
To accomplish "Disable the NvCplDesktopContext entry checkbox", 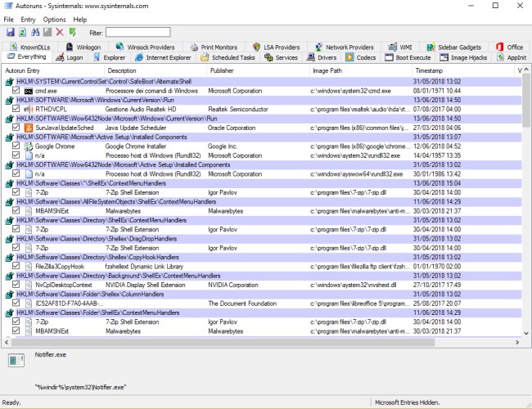I will click(x=16, y=284).
